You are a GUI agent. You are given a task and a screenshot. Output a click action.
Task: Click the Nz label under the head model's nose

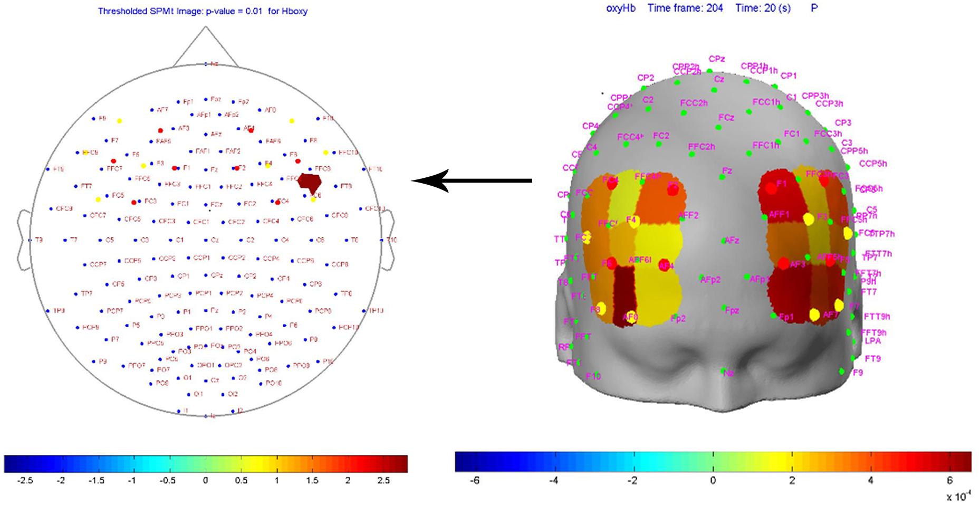pyautogui.click(x=728, y=374)
